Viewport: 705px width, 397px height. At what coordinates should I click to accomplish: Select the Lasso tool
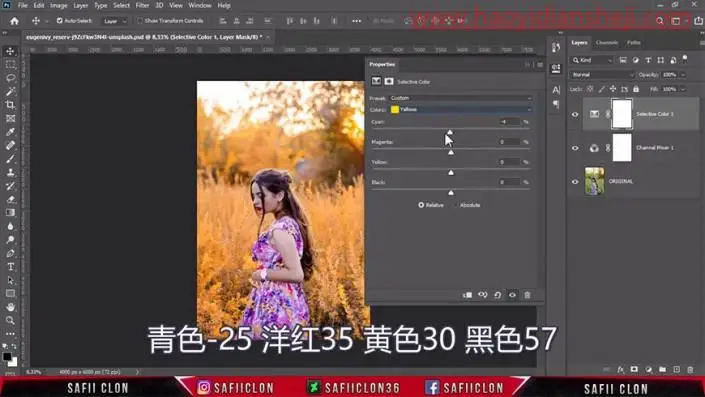pyautogui.click(x=10, y=78)
